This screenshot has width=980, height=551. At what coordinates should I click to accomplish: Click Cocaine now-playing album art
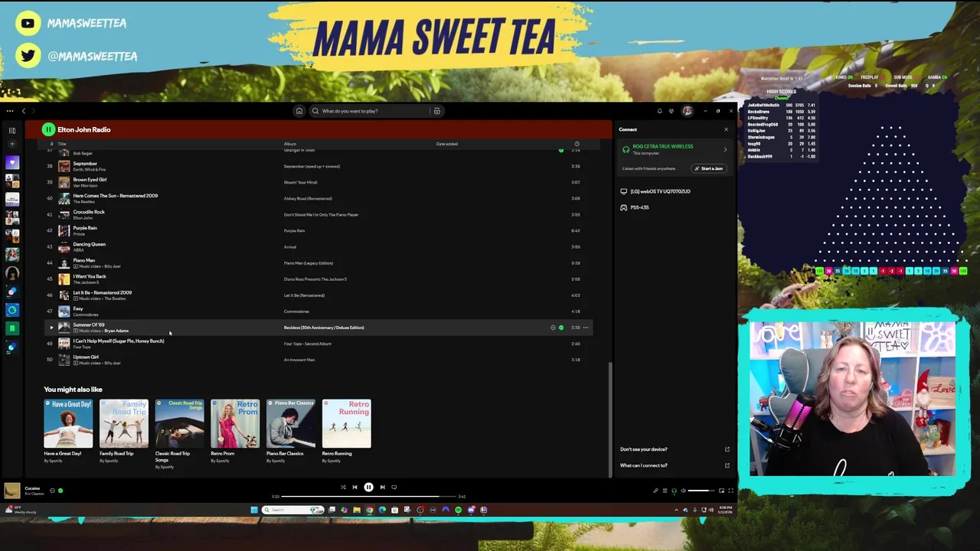[x=11, y=491]
